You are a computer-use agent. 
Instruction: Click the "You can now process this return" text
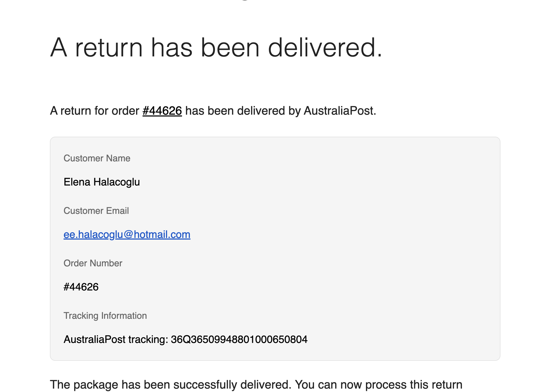click(379, 385)
